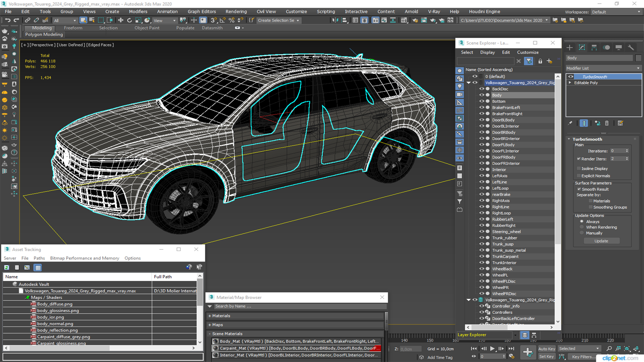The height and width of the screenshot is (362, 644).
Task: Hide the Interior object via eye icon
Action: point(481,170)
